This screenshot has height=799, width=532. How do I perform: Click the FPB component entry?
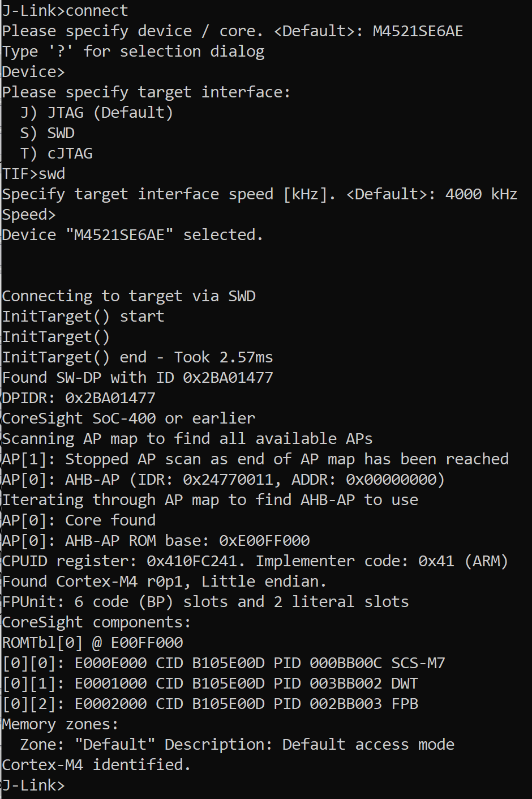point(404,704)
